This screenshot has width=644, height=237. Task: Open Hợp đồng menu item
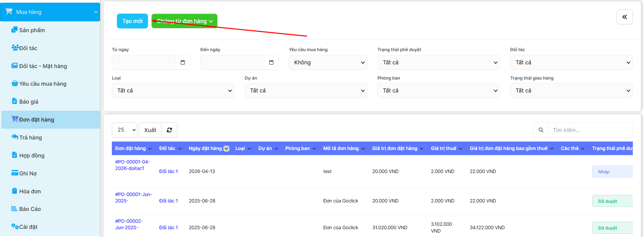pyautogui.click(x=31, y=155)
